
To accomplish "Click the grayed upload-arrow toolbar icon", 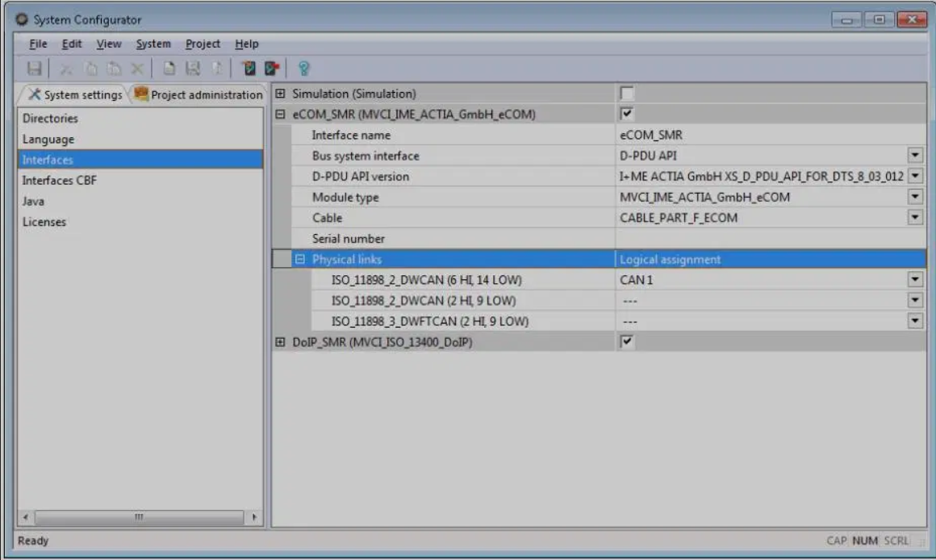I will click(x=217, y=69).
